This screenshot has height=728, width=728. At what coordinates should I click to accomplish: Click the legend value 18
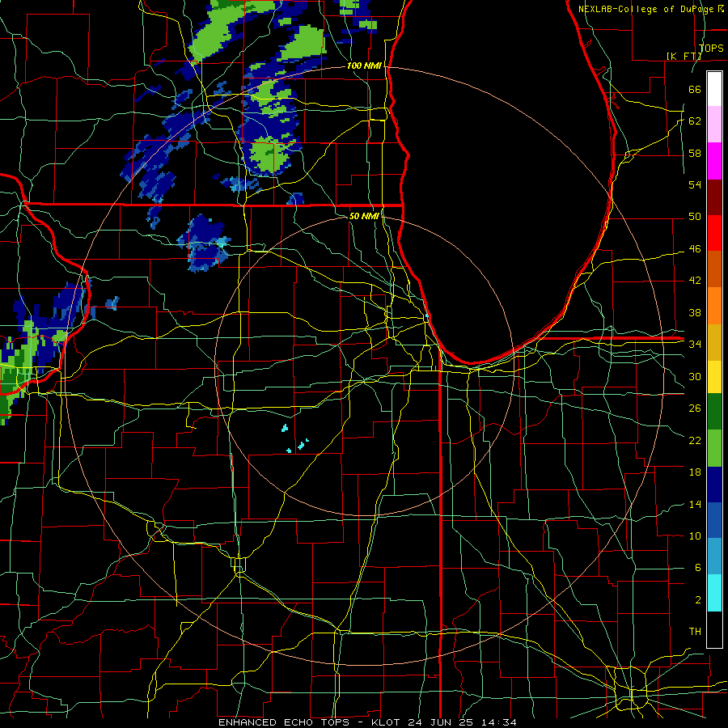tap(695, 472)
